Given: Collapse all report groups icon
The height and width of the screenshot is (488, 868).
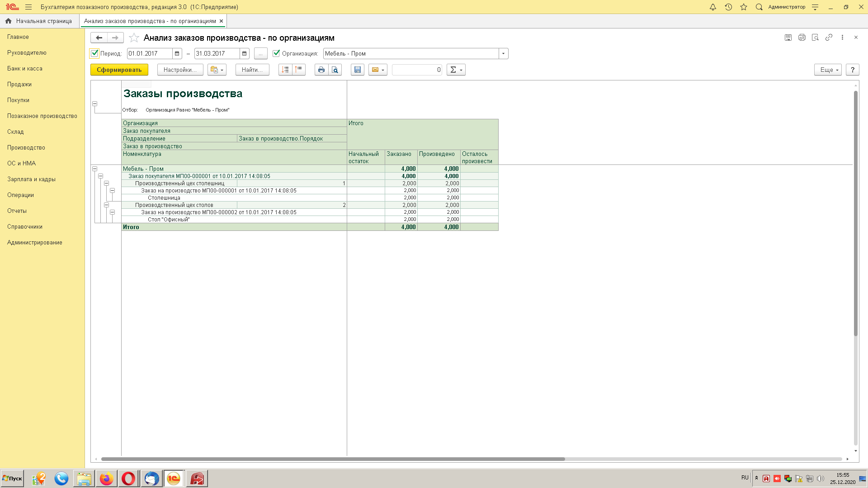Looking at the screenshot, I should (x=299, y=70).
